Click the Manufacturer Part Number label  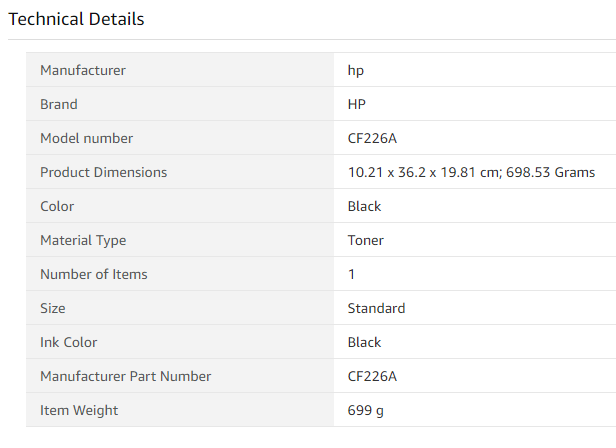pos(125,376)
